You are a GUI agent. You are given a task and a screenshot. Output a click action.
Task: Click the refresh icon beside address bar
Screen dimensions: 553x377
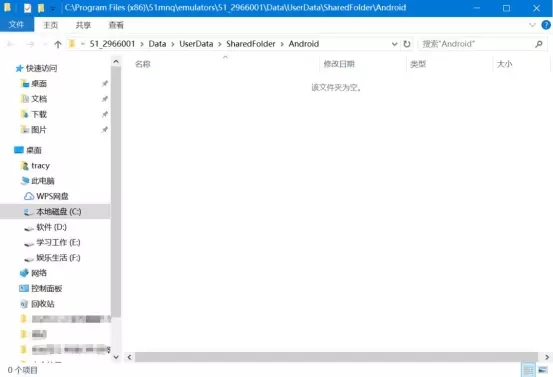point(407,44)
